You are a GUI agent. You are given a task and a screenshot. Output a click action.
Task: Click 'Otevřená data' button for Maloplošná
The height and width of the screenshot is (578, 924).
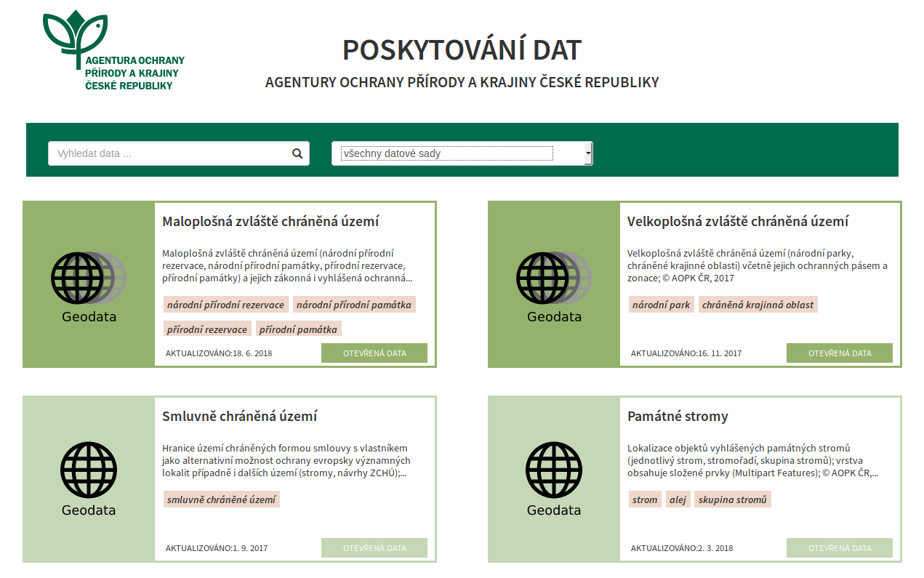pyautogui.click(x=374, y=353)
